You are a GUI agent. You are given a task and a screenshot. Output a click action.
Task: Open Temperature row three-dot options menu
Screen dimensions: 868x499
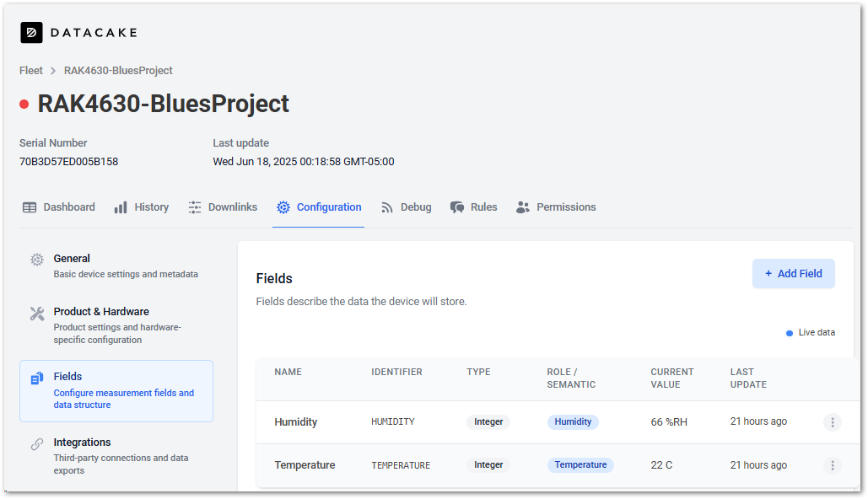[832, 465]
